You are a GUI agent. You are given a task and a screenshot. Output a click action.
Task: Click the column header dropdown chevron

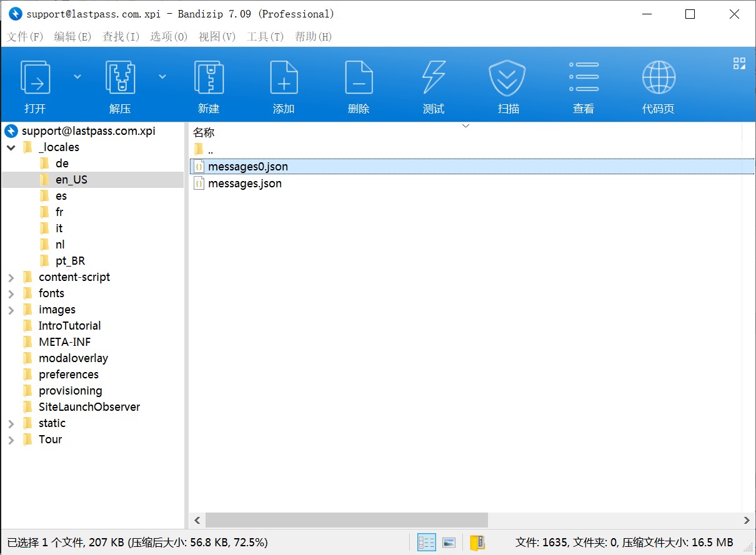click(x=465, y=126)
